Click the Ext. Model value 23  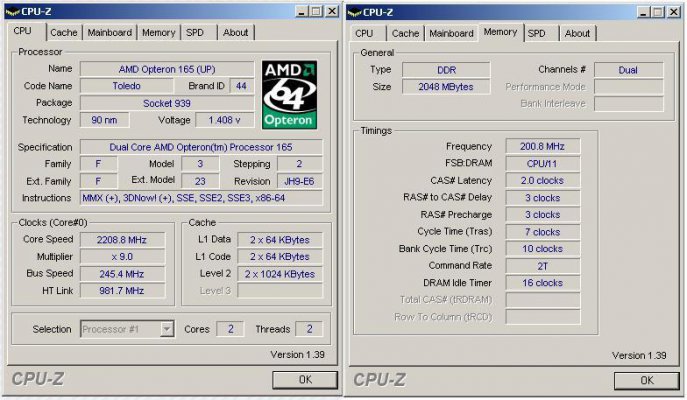coord(200,181)
